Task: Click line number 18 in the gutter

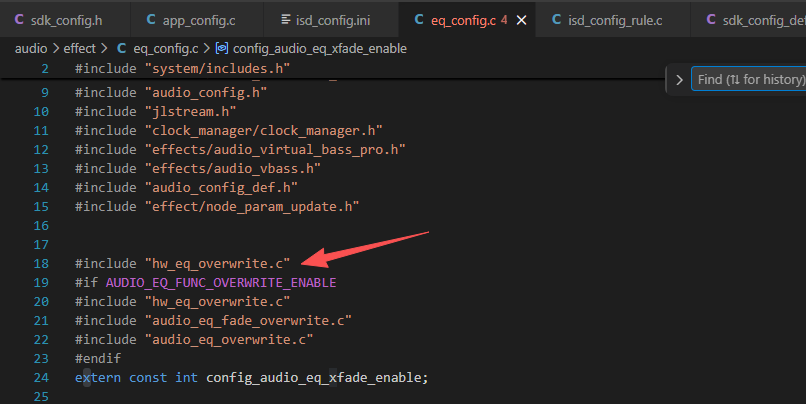Action: (41, 264)
